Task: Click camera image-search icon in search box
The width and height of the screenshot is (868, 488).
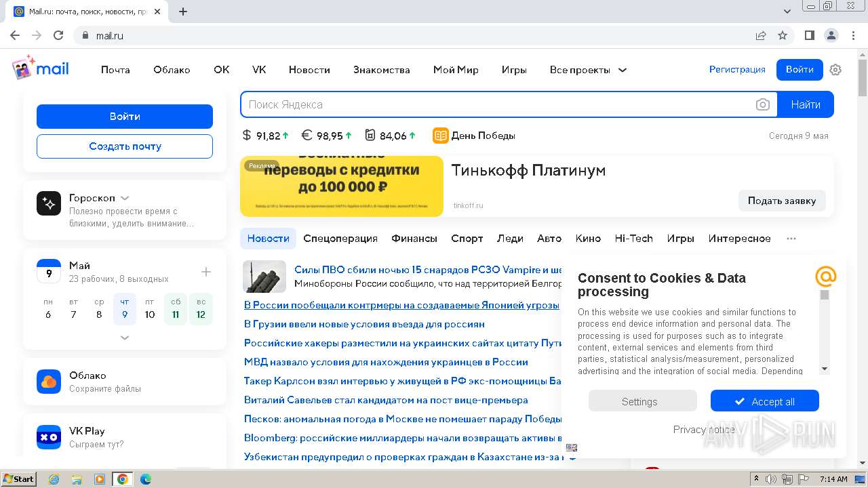Action: (x=763, y=104)
